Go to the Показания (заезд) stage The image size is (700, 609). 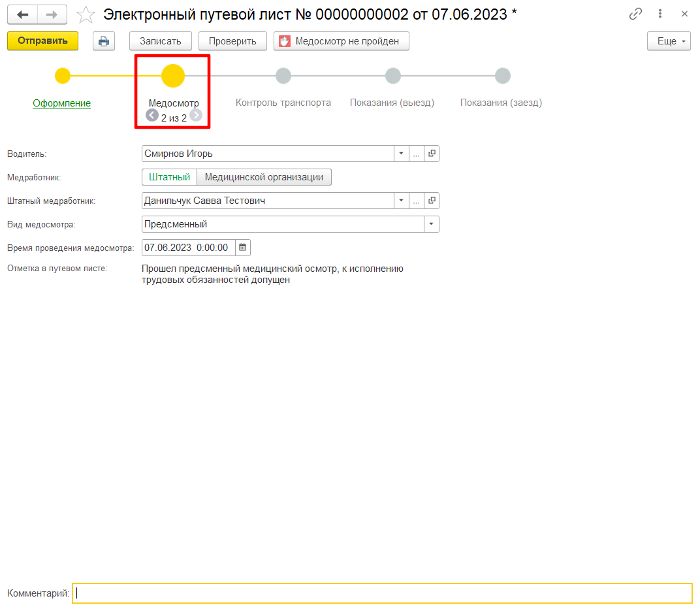[501, 103]
